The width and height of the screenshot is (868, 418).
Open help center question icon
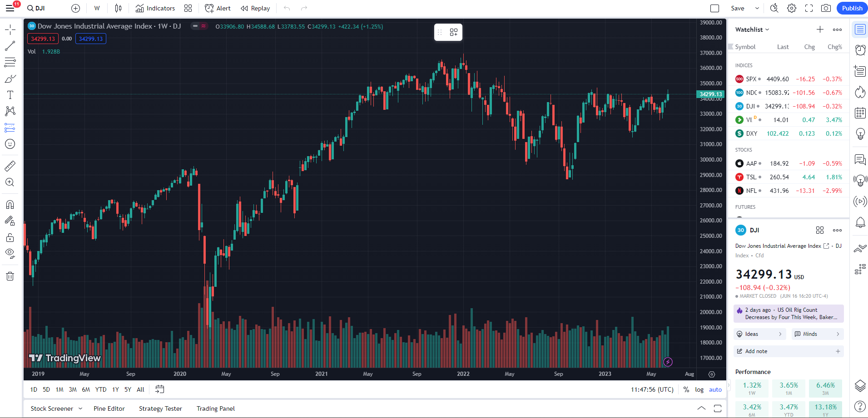pos(860,406)
